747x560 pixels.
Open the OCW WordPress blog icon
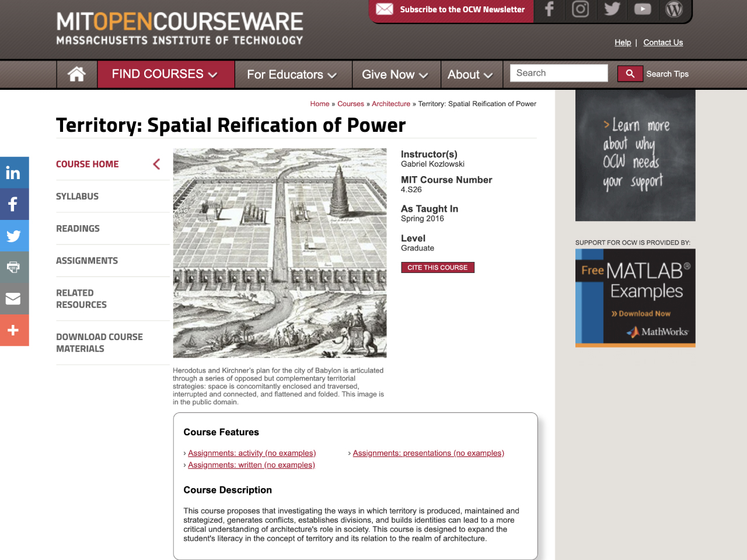(674, 9)
